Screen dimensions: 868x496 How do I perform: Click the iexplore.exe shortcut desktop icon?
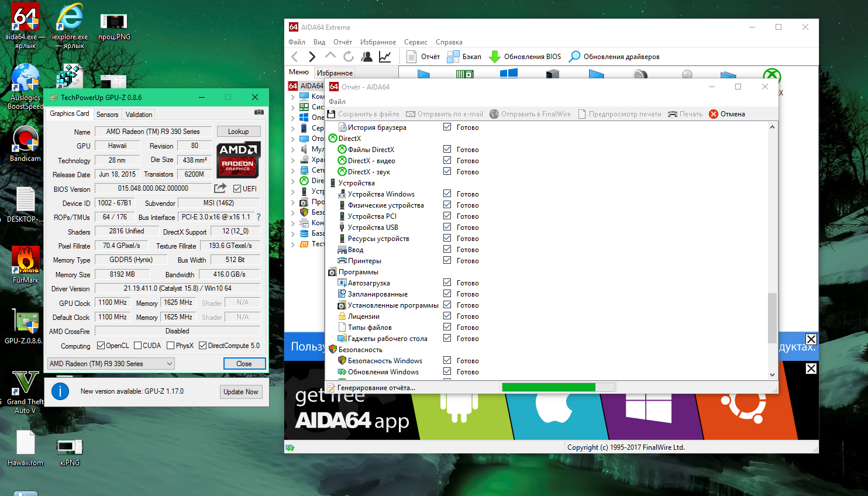tap(70, 26)
